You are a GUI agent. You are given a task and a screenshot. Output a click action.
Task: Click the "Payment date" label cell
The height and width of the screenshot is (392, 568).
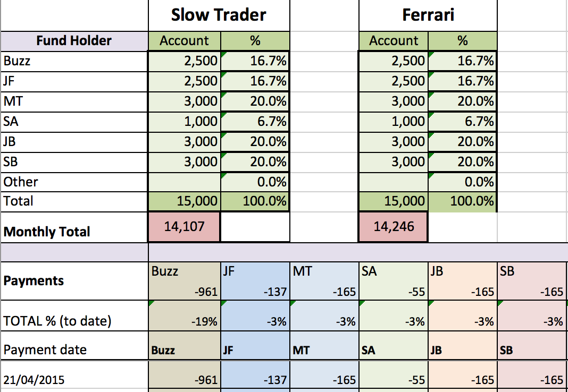point(74,350)
